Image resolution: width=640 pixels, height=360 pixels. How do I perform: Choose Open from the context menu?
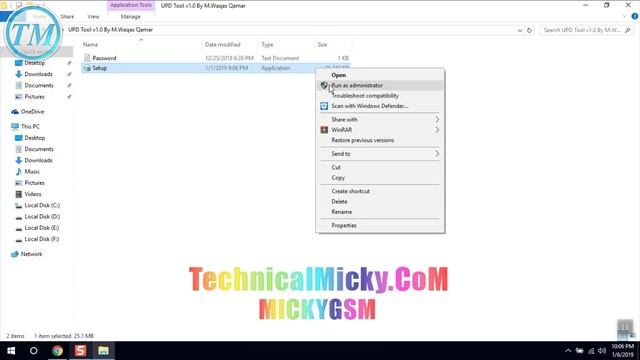coord(380,75)
